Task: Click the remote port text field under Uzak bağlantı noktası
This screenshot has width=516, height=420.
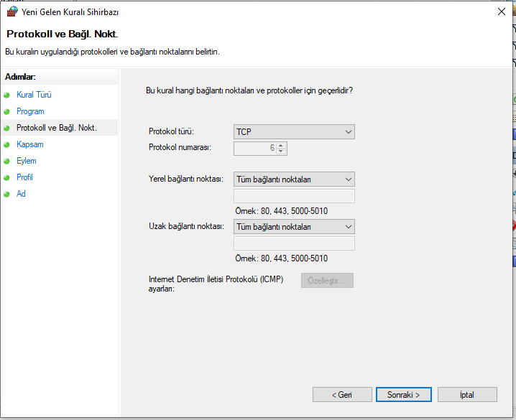Action: pyautogui.click(x=294, y=243)
